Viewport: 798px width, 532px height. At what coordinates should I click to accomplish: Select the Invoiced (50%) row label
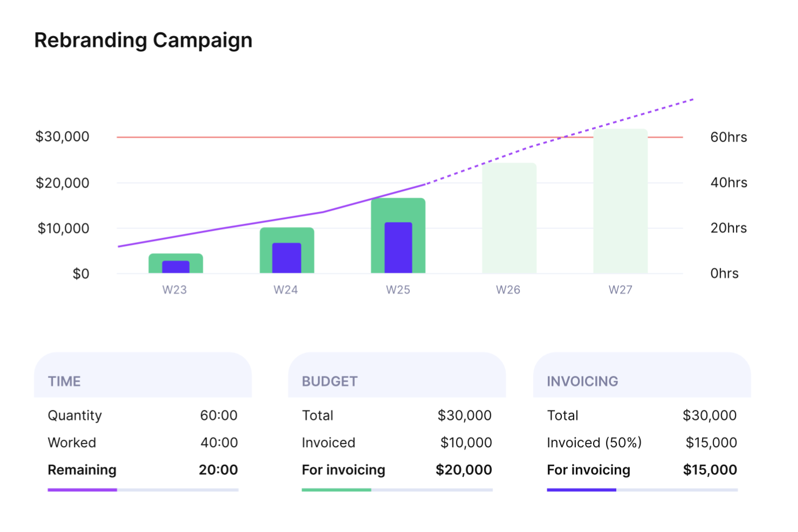(x=594, y=443)
